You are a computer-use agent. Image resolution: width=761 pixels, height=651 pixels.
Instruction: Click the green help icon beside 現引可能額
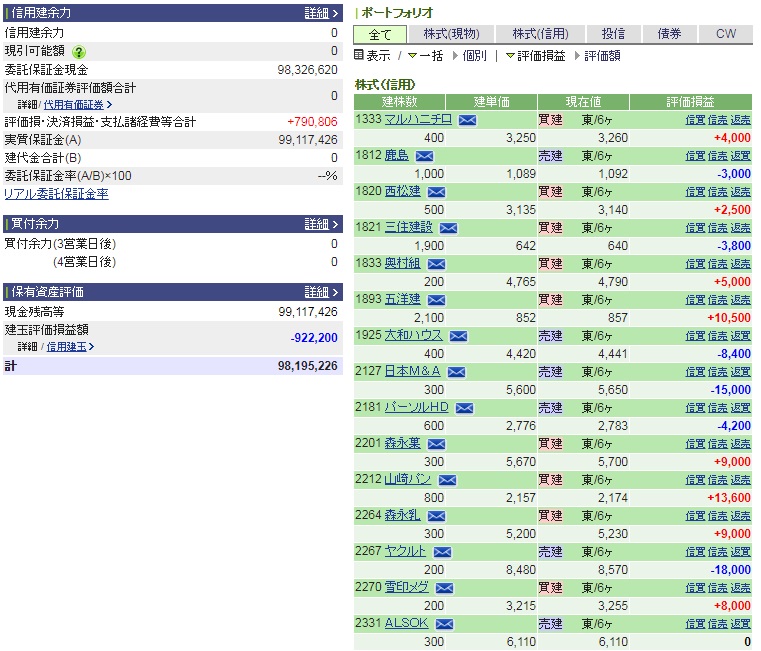[79, 52]
